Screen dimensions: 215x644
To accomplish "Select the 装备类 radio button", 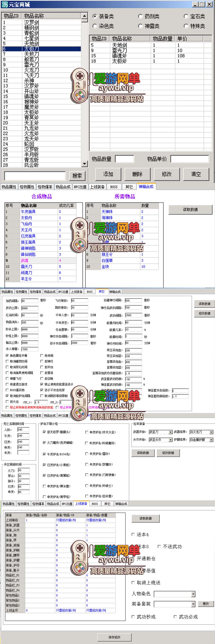I will click(x=95, y=17).
